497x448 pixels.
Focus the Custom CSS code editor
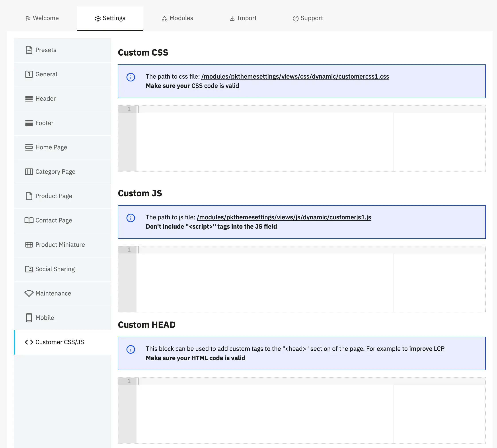click(x=302, y=138)
